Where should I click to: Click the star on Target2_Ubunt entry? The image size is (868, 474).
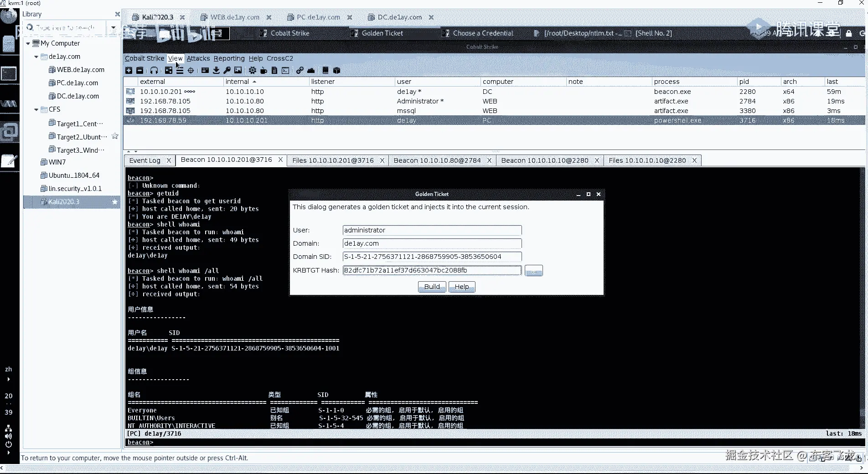point(115,136)
